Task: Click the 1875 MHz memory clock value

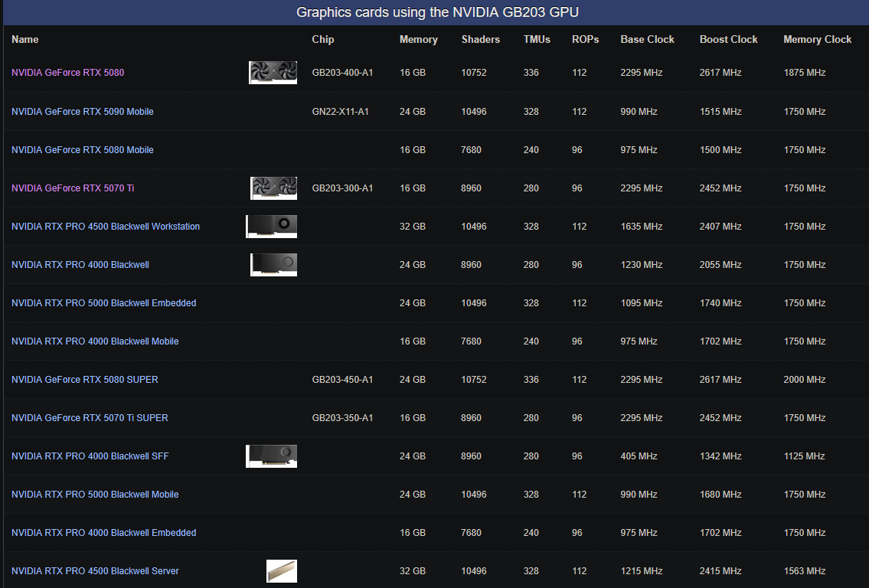Action: (804, 73)
